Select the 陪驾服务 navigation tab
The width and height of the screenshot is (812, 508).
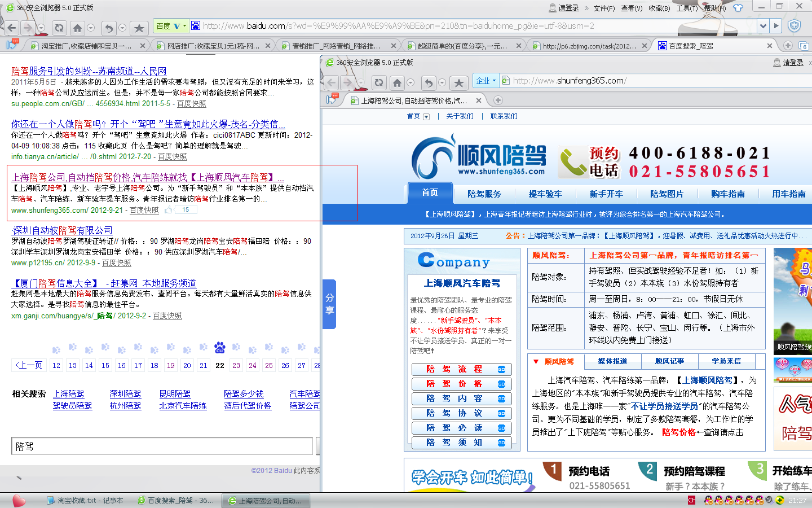[484, 194]
